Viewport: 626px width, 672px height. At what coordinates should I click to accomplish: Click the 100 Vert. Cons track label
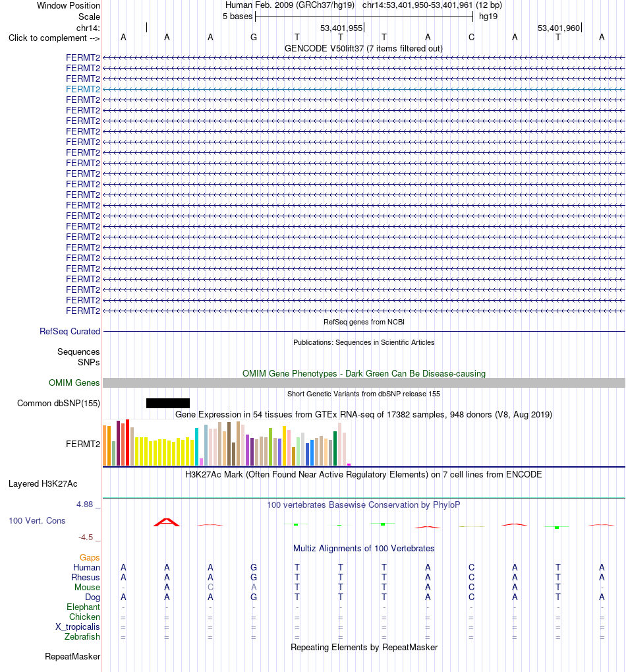point(38,521)
